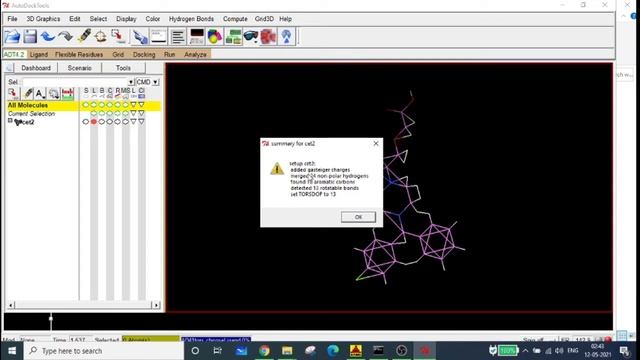Toggle lines (L) oval for All Molecules
640x360 pixels.
click(94, 105)
